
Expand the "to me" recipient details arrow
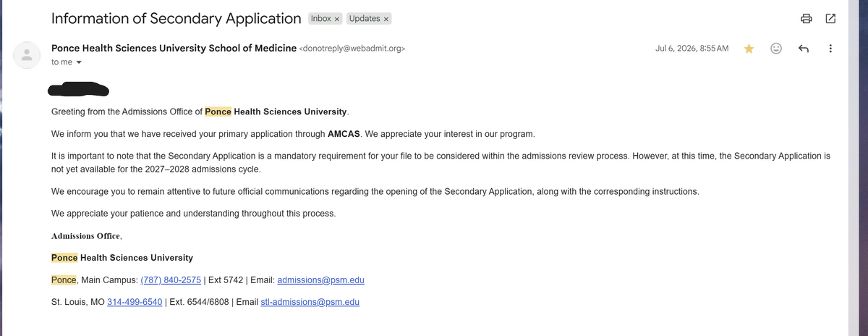(x=79, y=62)
